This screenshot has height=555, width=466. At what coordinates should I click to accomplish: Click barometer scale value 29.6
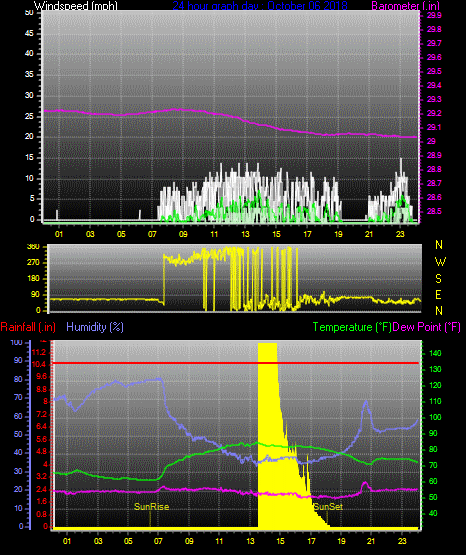click(434, 57)
